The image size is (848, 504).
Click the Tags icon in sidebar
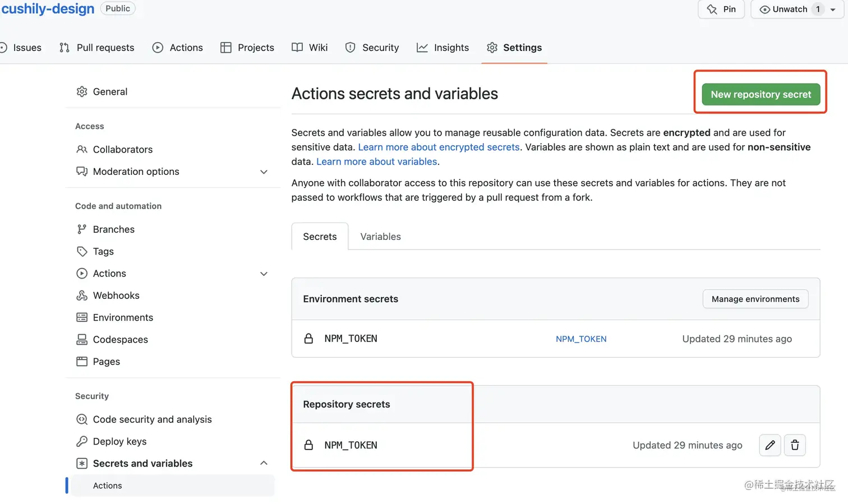(x=82, y=251)
